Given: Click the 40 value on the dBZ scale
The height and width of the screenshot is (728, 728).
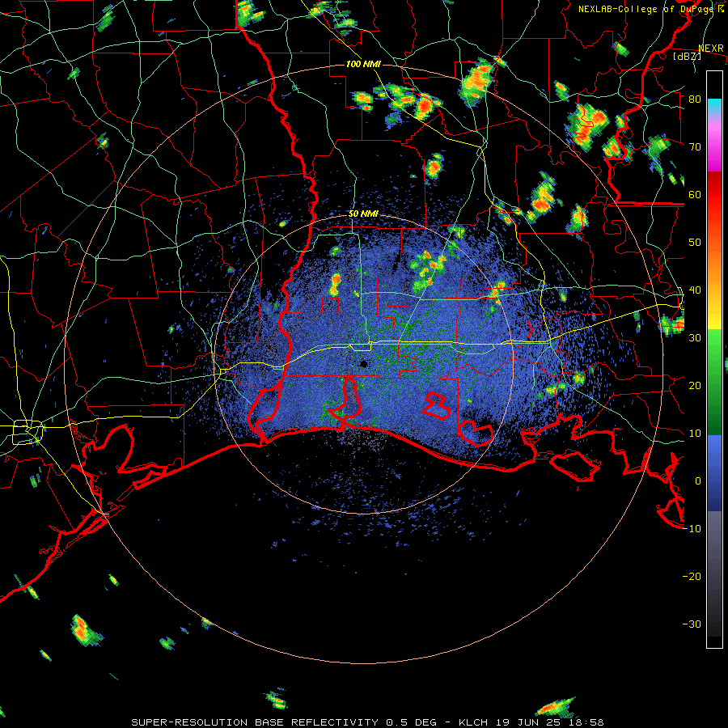Looking at the screenshot, I should [695, 290].
